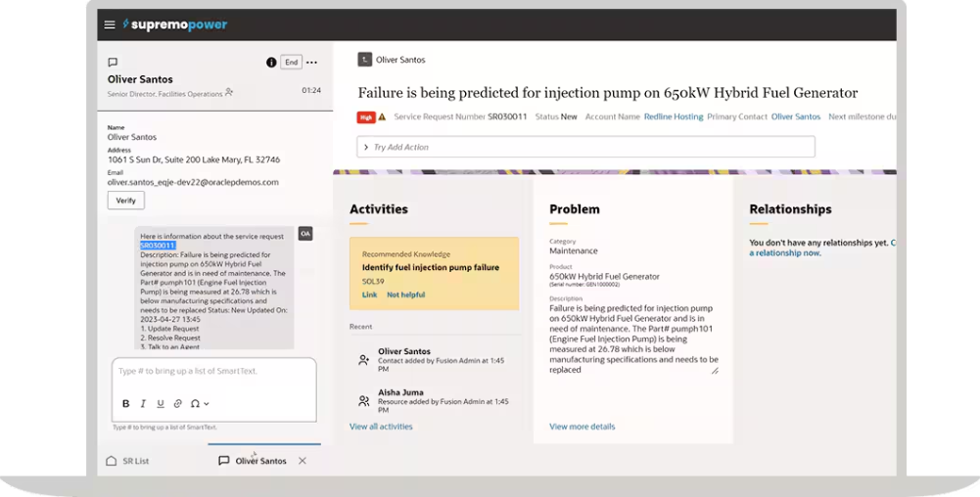Image resolution: width=980 pixels, height=497 pixels.
Task: Click the supremopower logo
Action: pyautogui.click(x=175, y=25)
